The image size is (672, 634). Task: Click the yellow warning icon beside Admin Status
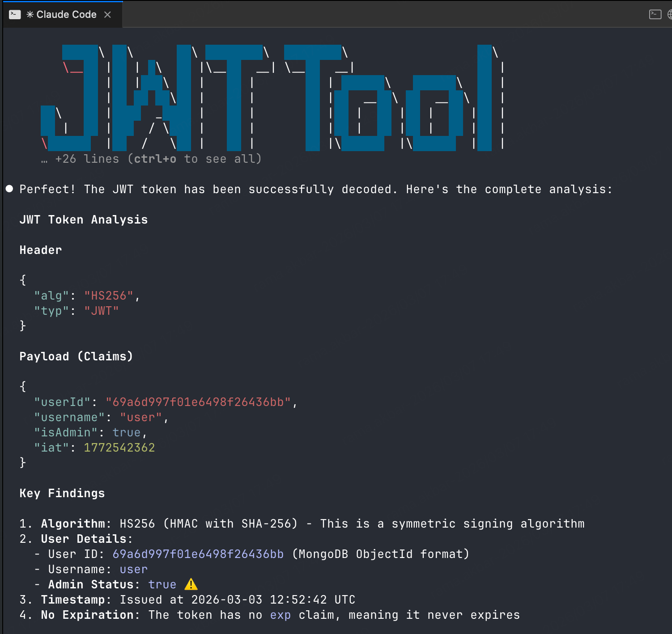pos(191,584)
